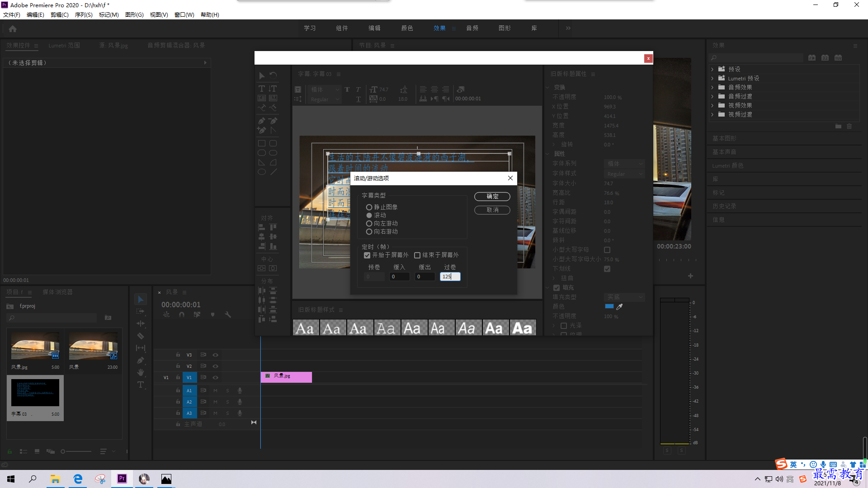Open 文件(F) menu
This screenshot has height=488, width=868.
(12, 14)
